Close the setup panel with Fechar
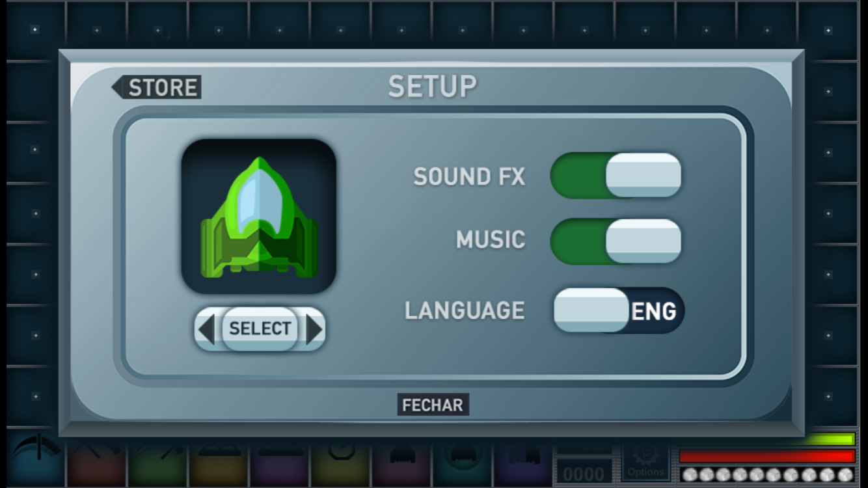The image size is (868, 488). [433, 405]
